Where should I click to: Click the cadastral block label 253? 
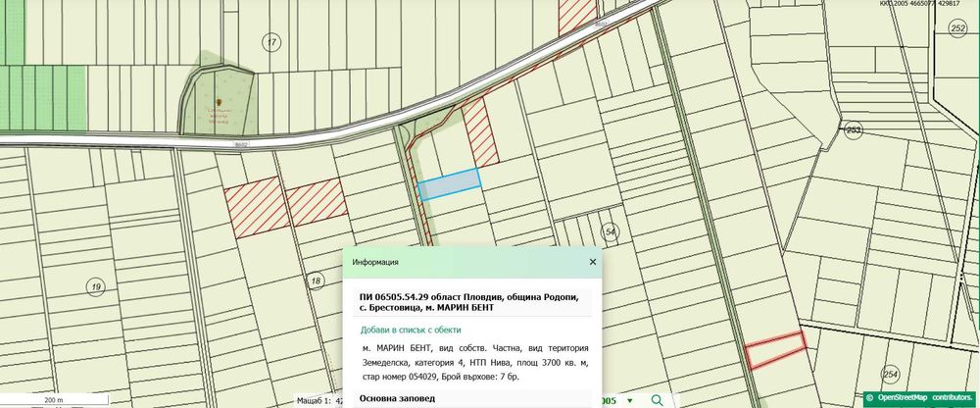[854, 130]
